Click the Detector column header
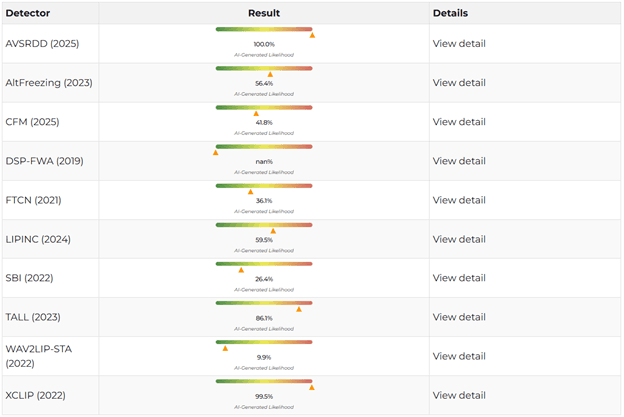 (x=28, y=13)
